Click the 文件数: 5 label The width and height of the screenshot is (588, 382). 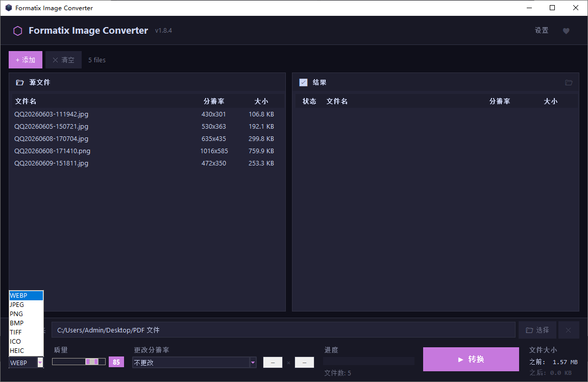[x=337, y=373]
